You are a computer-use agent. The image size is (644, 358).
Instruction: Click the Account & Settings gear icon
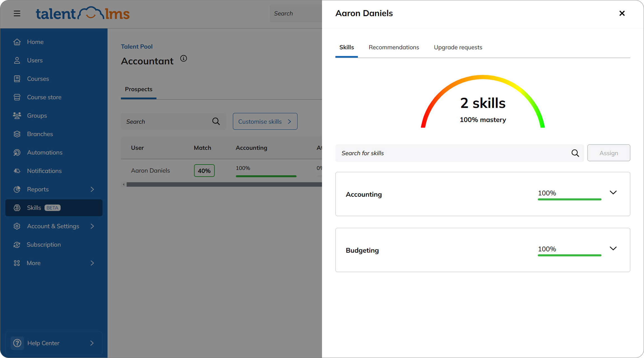click(17, 226)
